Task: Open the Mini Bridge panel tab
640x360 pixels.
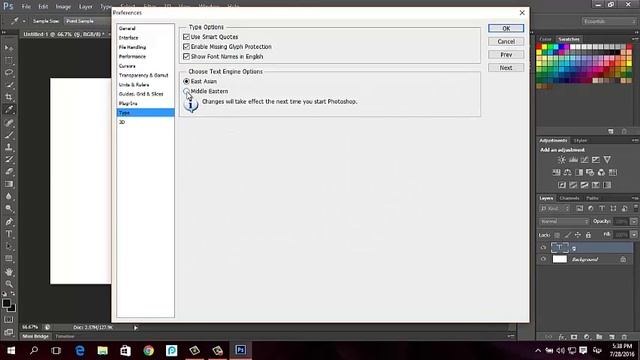Action: click(35, 336)
